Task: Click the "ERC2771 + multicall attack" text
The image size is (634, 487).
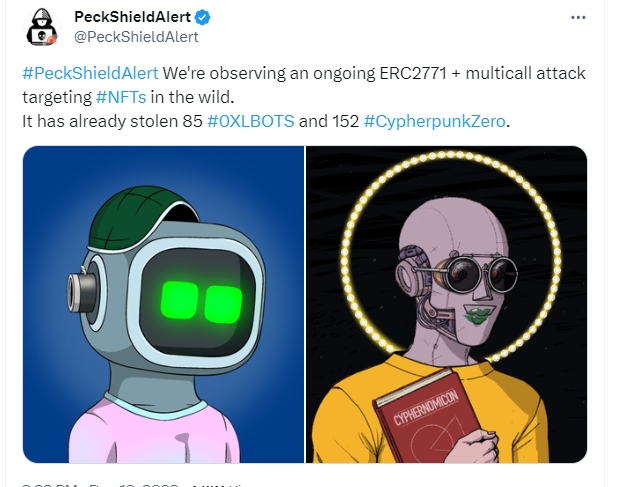Action: (483, 73)
